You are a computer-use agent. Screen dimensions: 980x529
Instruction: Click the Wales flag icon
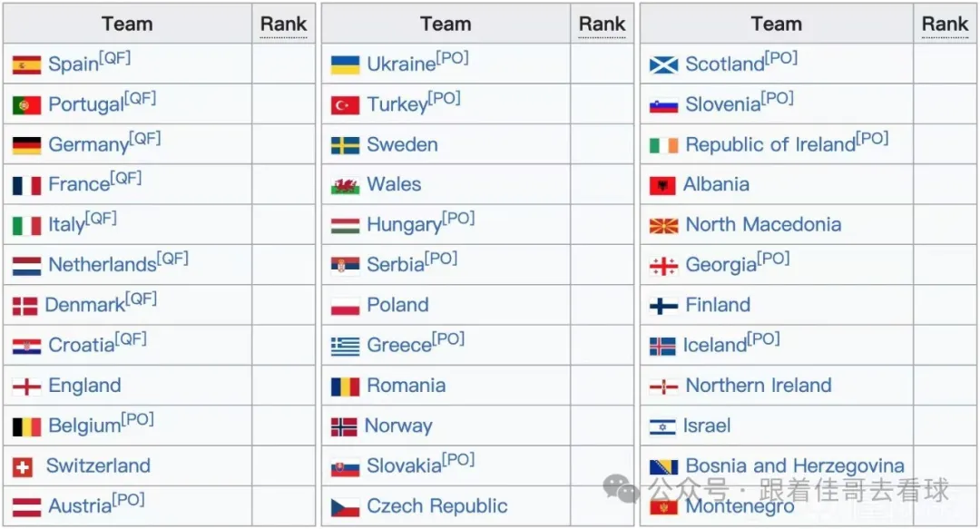345,186
